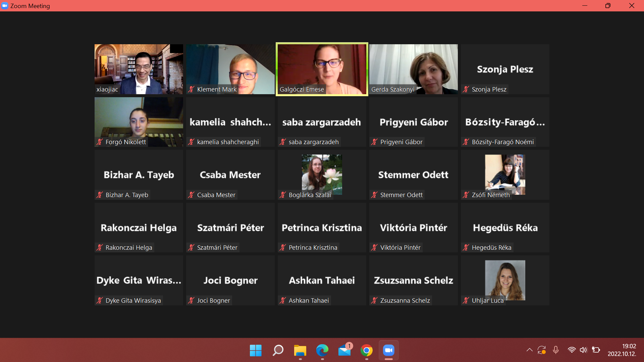Image resolution: width=644 pixels, height=362 pixels.
Task: Click muted mic icon beside Prigyeni Gábor label
Action: 374,142
